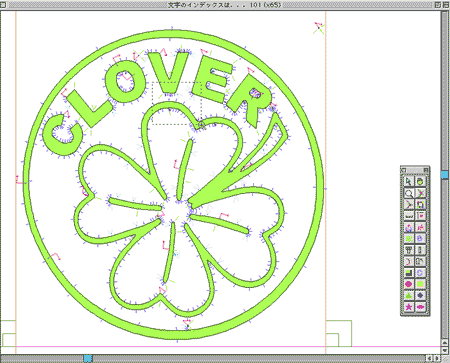Pick the green triangle shape tool
Image resolution: width=450 pixels, height=363 pixels.
[x=409, y=295]
